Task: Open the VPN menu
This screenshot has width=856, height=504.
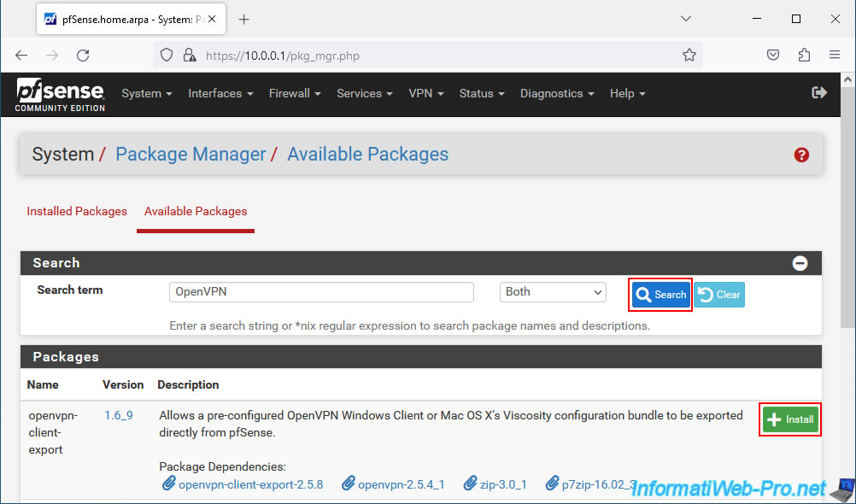Action: click(425, 94)
